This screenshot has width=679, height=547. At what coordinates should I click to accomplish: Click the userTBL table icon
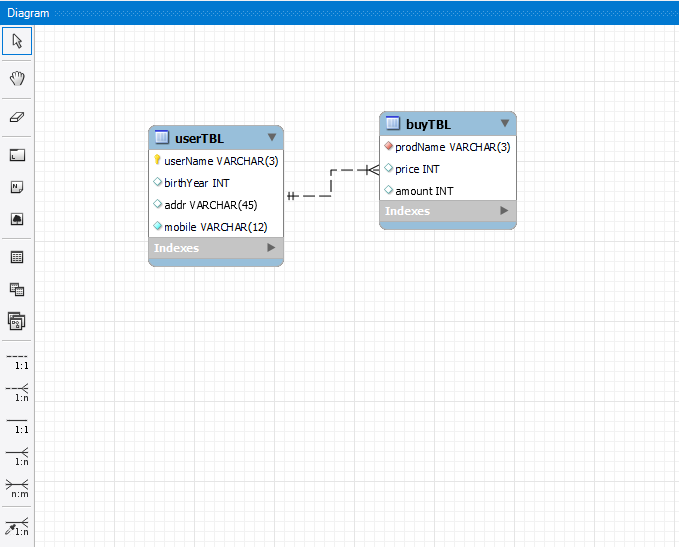click(x=162, y=137)
